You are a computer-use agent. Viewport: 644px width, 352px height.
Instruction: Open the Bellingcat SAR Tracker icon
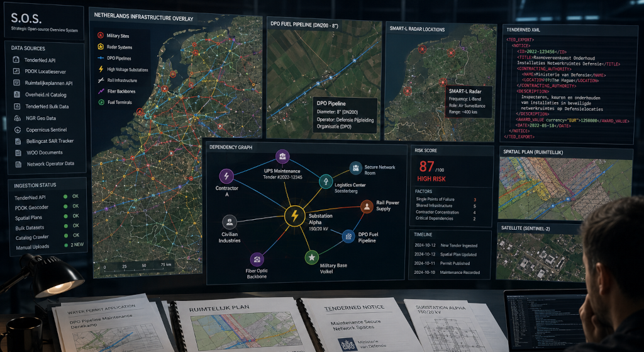pos(18,141)
